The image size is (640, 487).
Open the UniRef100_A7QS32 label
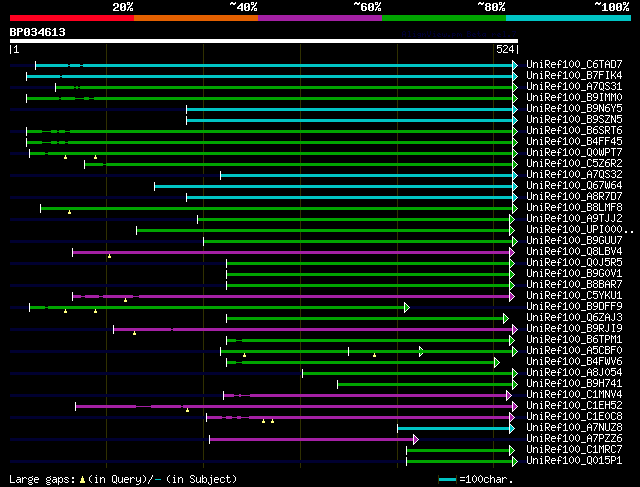pos(574,175)
